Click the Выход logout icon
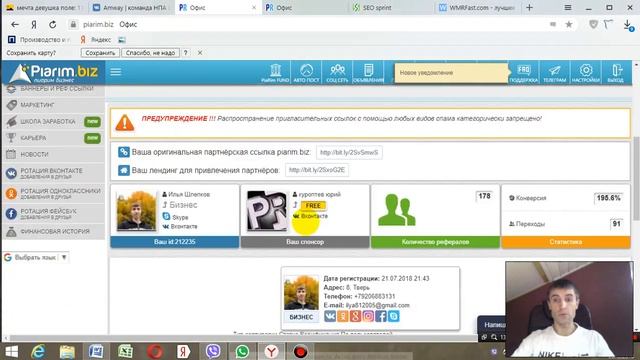640x360 pixels. point(616,73)
